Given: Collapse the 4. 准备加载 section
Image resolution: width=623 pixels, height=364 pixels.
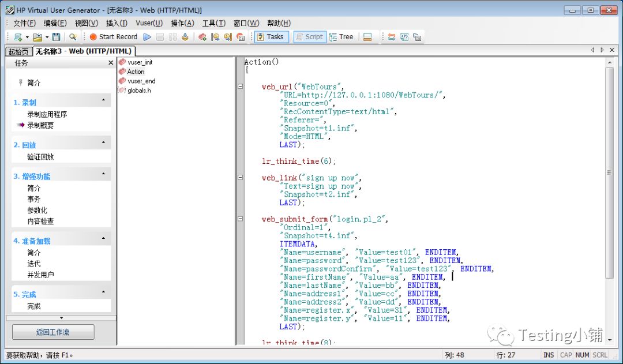Looking at the screenshot, I should pyautogui.click(x=104, y=238).
